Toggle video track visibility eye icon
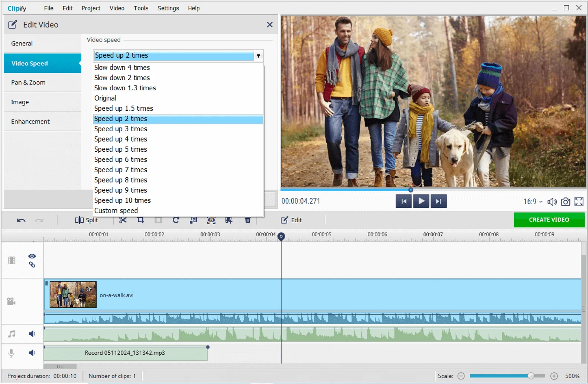Viewport: 588px width, 384px height. [32, 256]
